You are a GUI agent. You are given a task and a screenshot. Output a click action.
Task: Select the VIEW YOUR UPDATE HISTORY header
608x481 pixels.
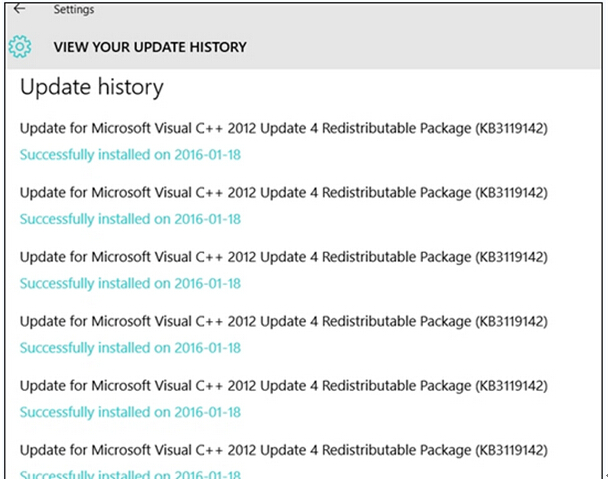click(x=150, y=47)
